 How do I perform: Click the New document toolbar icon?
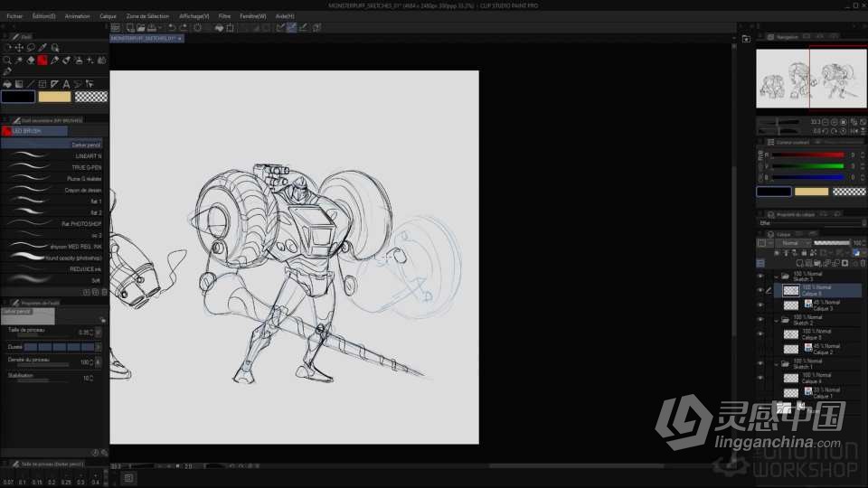[x=130, y=28]
